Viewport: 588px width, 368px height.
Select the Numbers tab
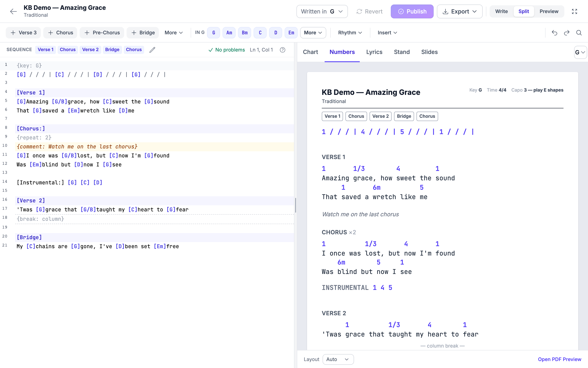pos(342,52)
